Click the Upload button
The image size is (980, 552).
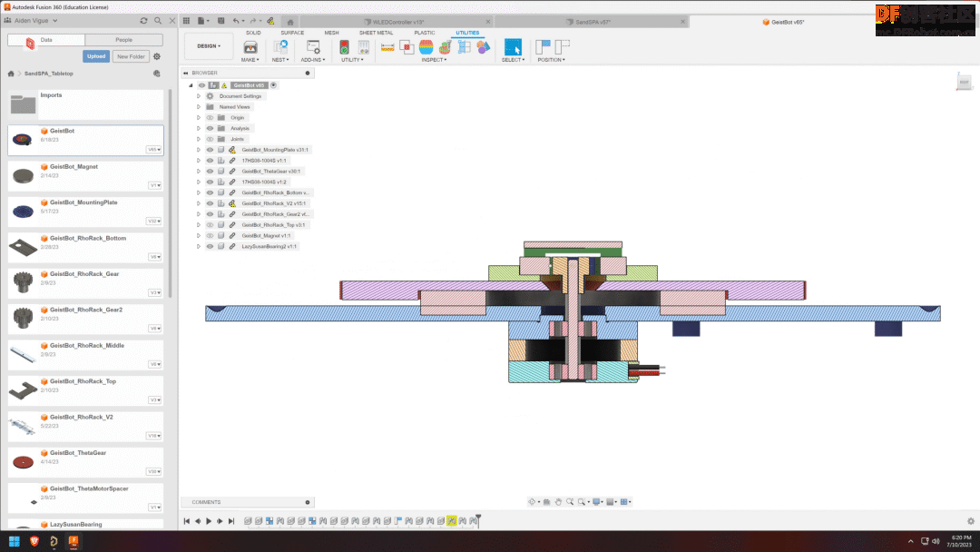tap(96, 56)
